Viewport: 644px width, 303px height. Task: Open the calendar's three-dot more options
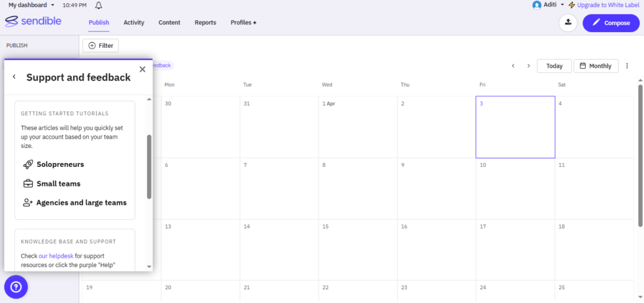[x=627, y=66]
